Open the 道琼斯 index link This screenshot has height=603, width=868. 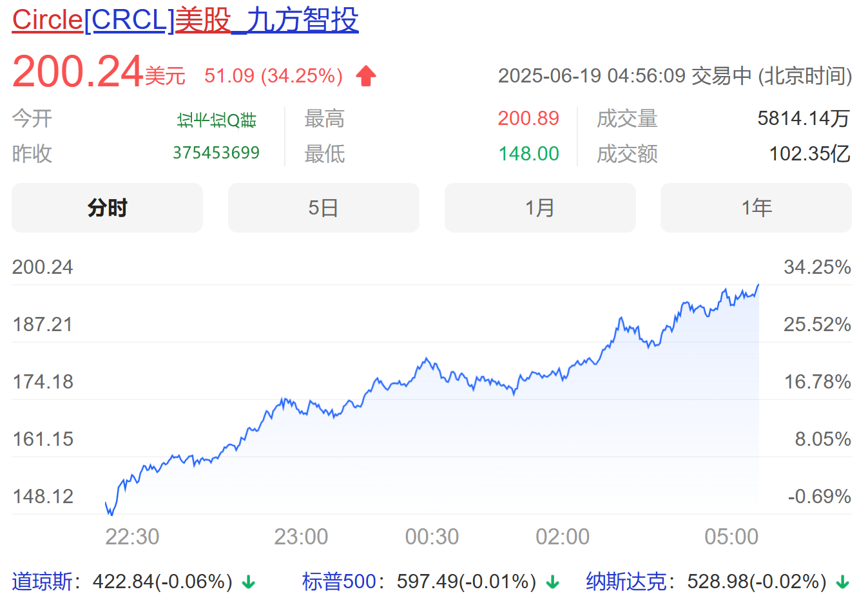tap(42, 582)
